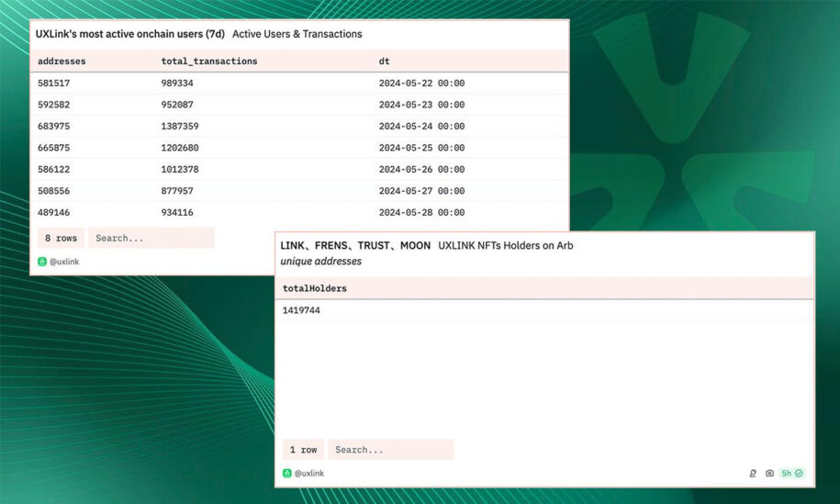The width and height of the screenshot is (840, 504).
Task: Select addresses cell 586122
Action: [53, 169]
